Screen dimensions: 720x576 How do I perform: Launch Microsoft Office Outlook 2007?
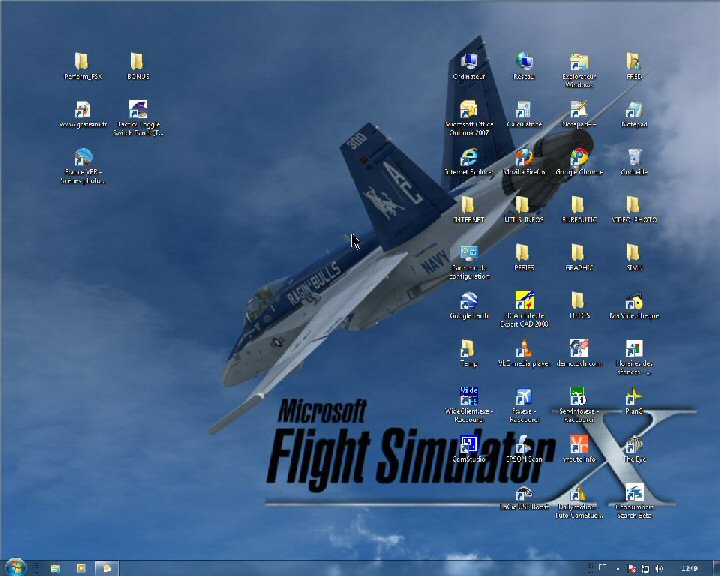point(469,118)
